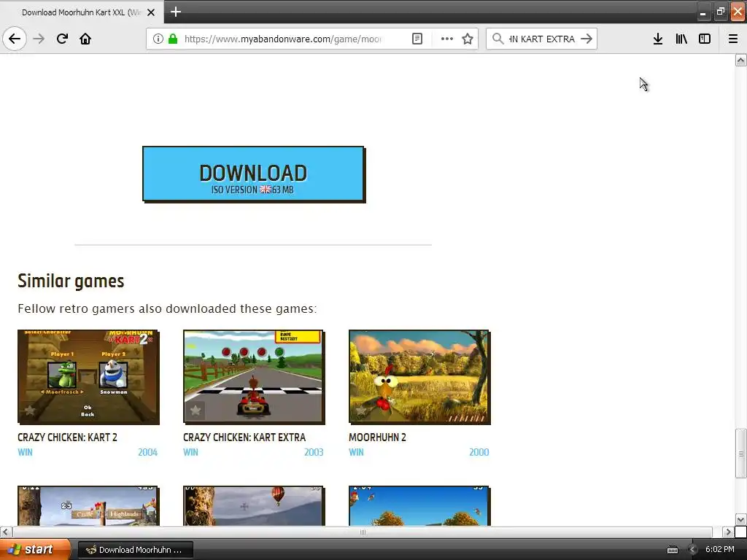Screen dimensions: 747x560
Task: Follow the CRAZY CHICKEN: KART 2 title link
Action: (x=67, y=437)
